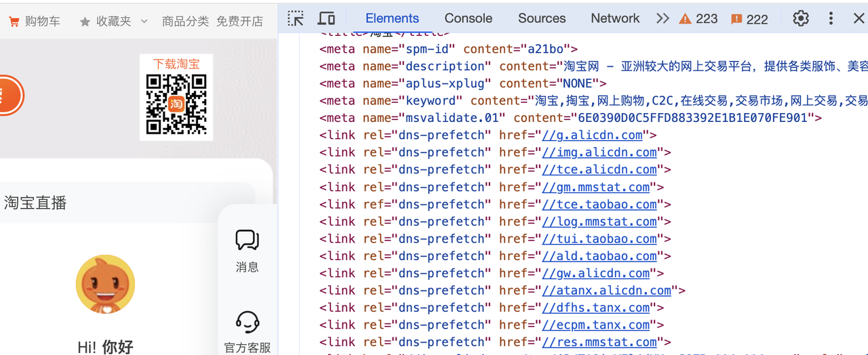
Task: Open the //res.mmstat.com href link
Action: click(x=599, y=342)
